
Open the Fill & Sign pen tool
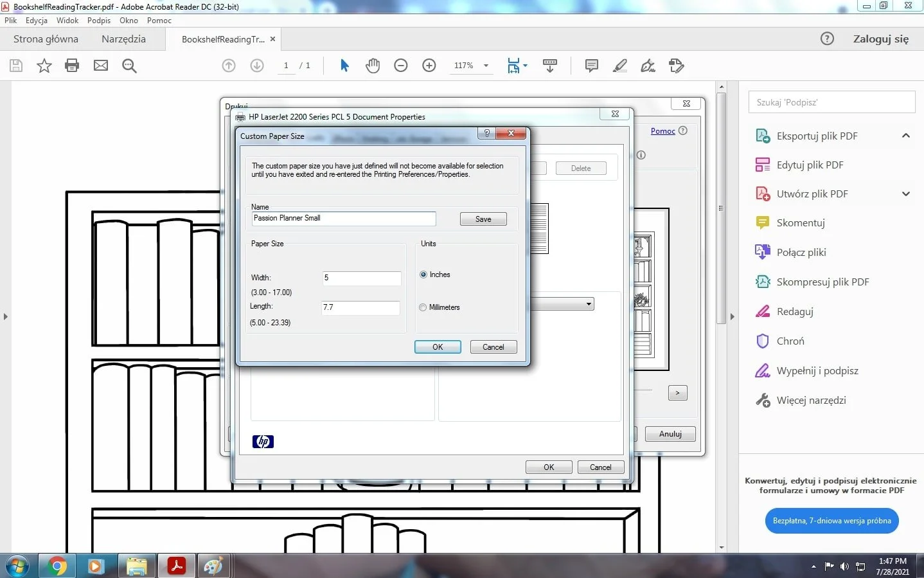pos(648,65)
